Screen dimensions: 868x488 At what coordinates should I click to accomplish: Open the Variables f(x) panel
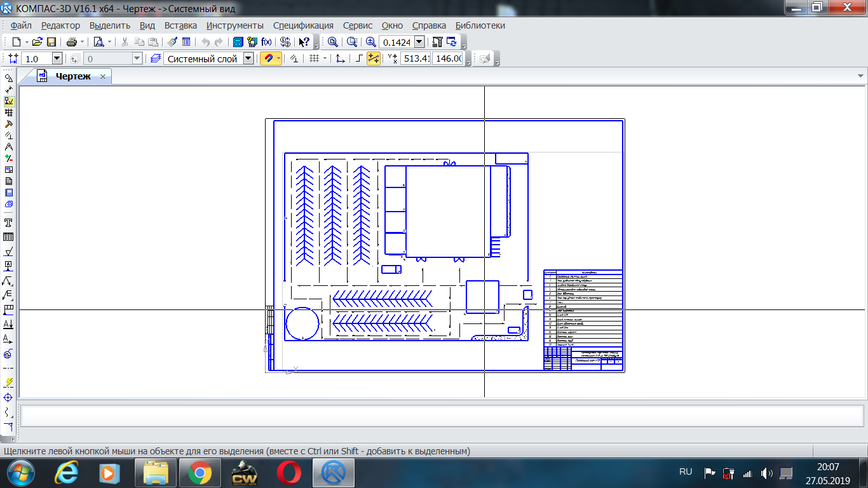pos(267,42)
